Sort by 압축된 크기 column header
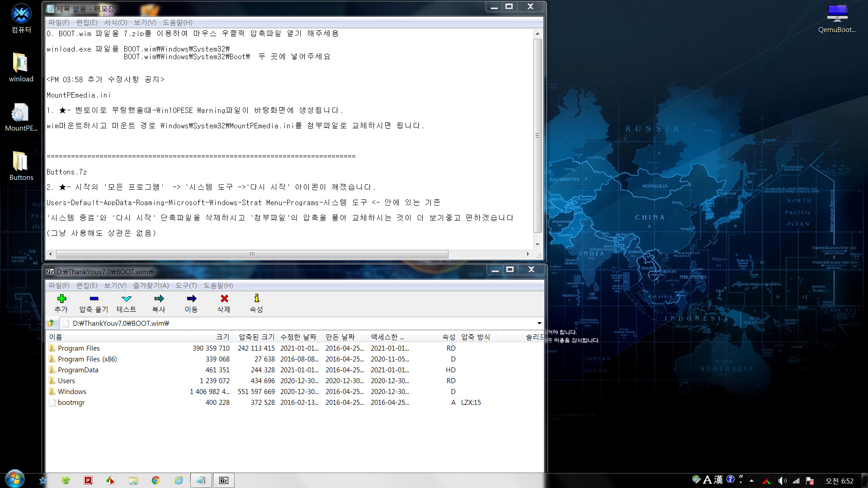 point(255,337)
